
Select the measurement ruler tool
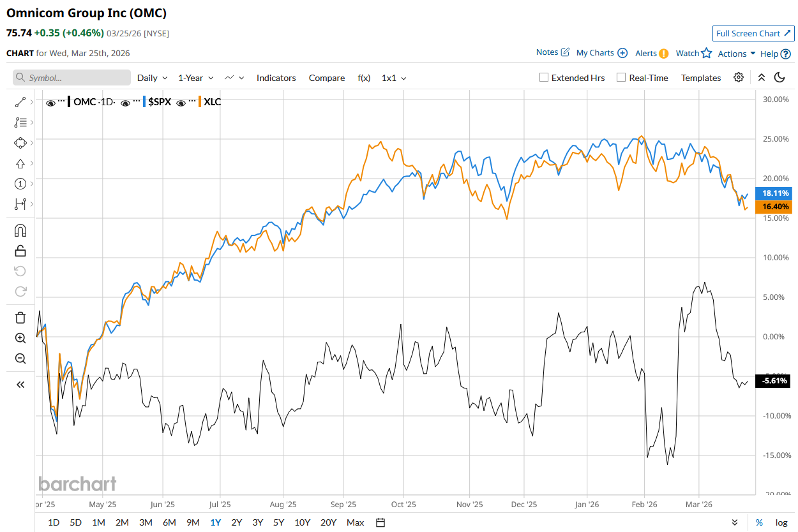click(20, 204)
